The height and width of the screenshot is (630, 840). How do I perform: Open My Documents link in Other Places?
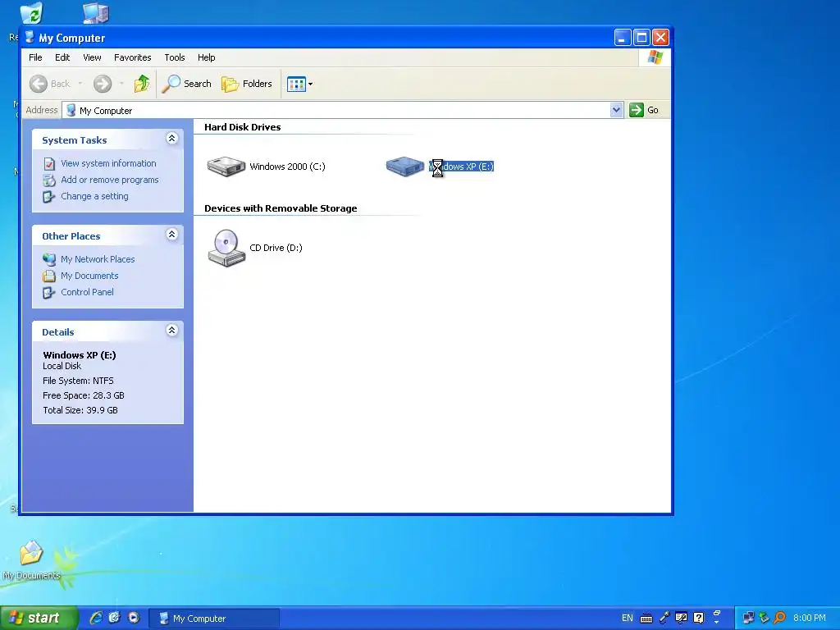89,276
